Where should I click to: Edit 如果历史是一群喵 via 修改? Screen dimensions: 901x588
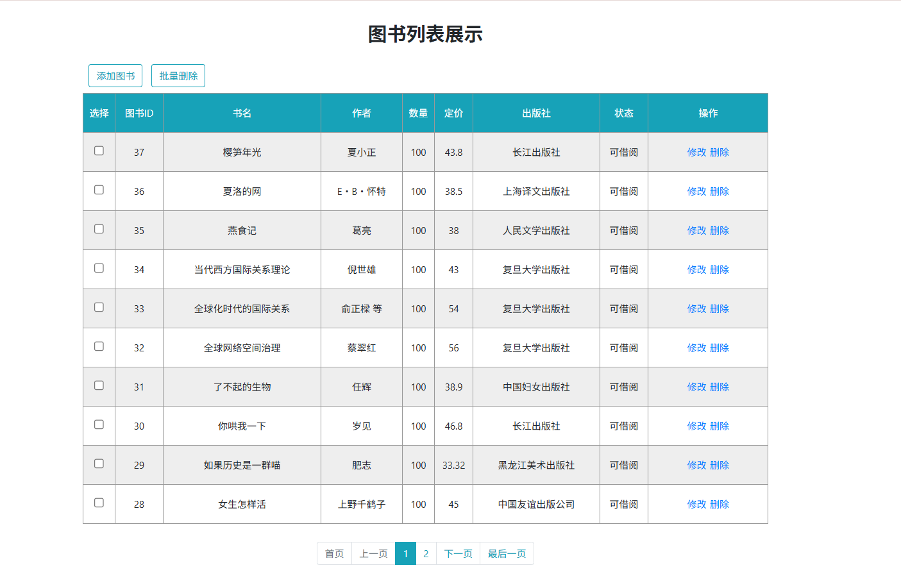click(x=696, y=465)
